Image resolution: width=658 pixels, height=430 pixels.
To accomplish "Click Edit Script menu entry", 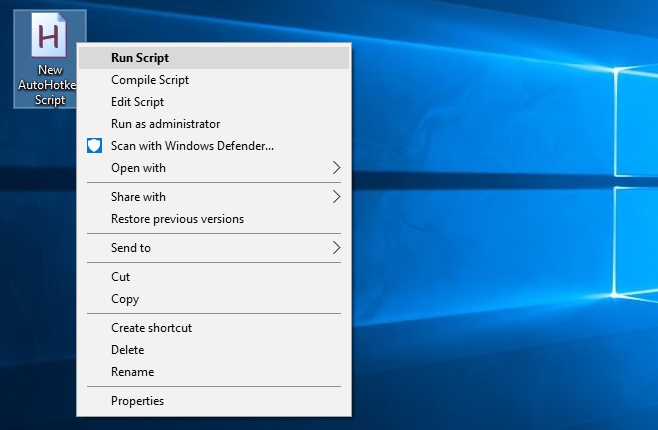I will [137, 102].
